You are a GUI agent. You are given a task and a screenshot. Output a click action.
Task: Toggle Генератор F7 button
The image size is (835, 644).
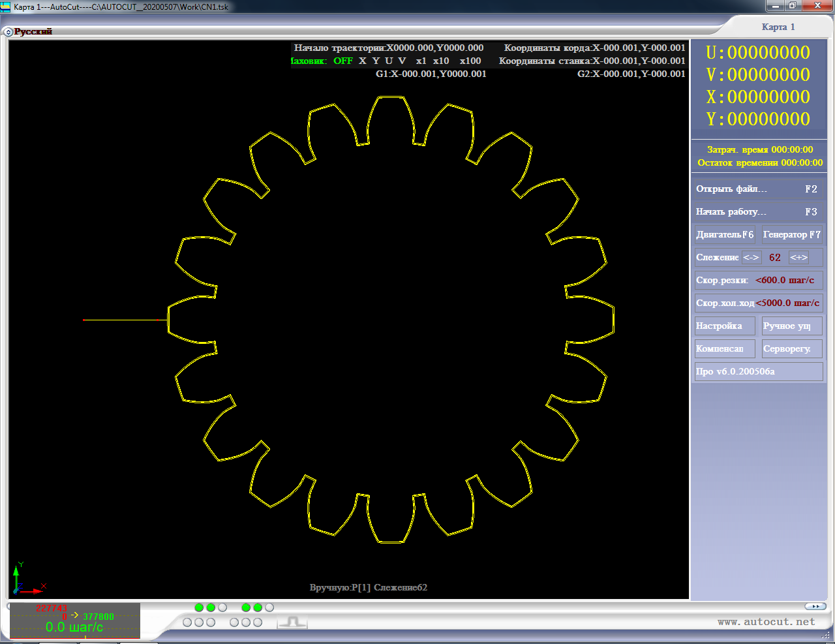pyautogui.click(x=792, y=235)
